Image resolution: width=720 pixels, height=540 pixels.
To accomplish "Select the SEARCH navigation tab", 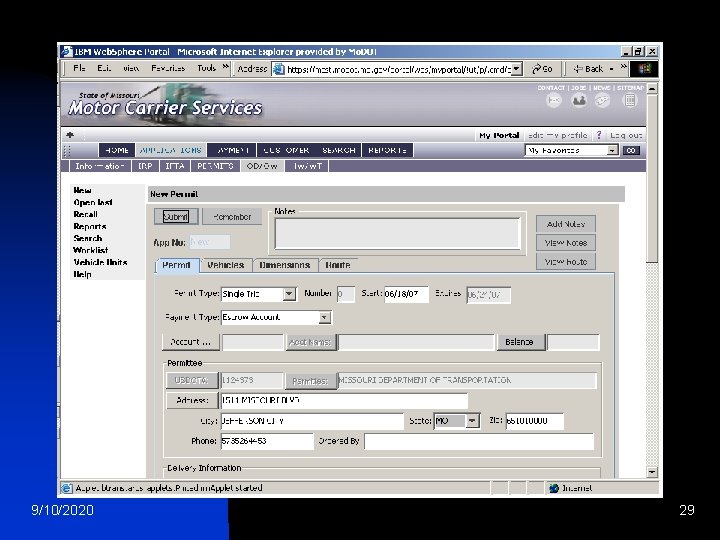I will [339, 150].
